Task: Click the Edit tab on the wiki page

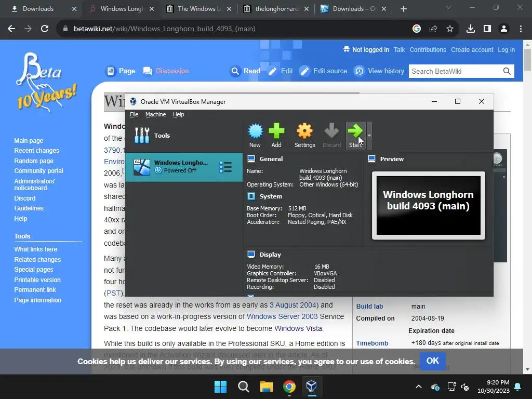Action: (x=281, y=71)
